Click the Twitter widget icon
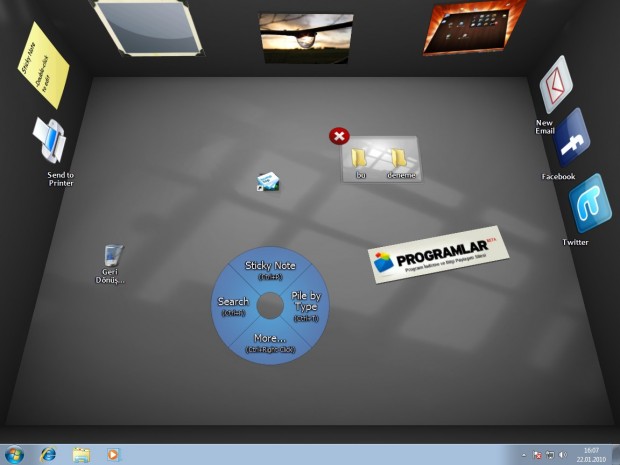 click(x=588, y=204)
